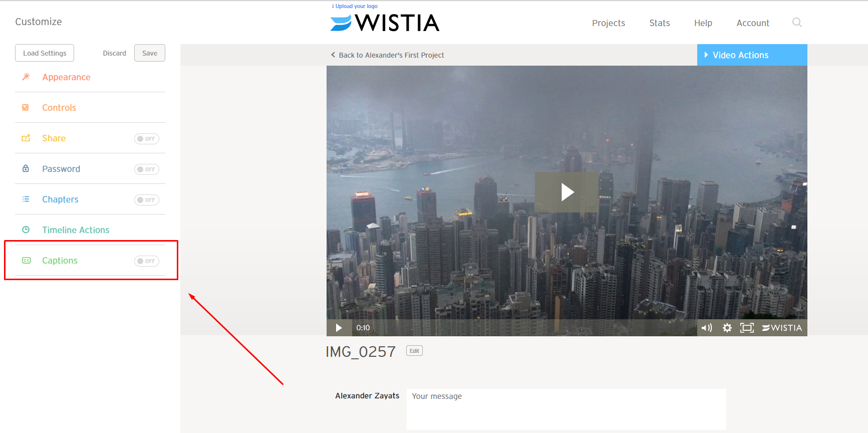Click the IMG_0257 video title
This screenshot has height=433, width=868.
coord(361,352)
